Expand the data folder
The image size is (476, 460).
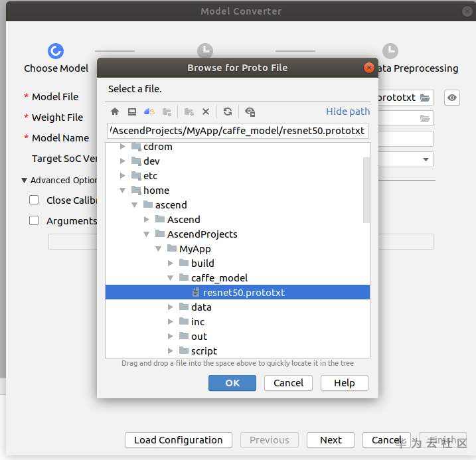click(171, 307)
